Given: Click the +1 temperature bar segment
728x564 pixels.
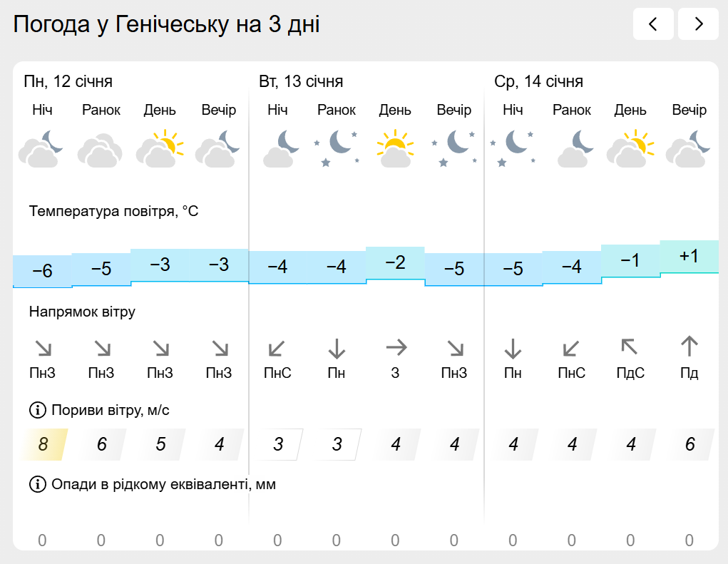Looking at the screenshot, I should [689, 257].
